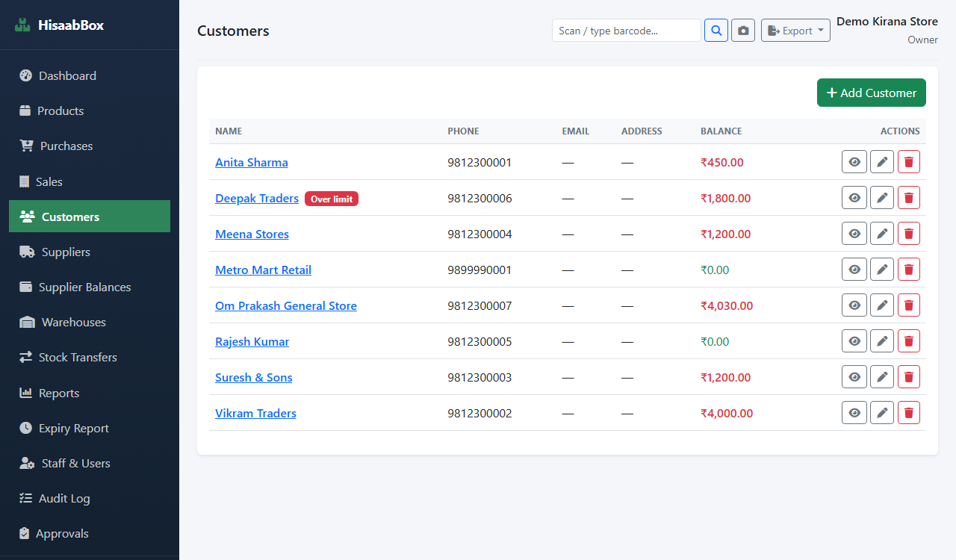View Anita Sharma details via eye icon
This screenshot has width=956, height=560.
(x=854, y=162)
